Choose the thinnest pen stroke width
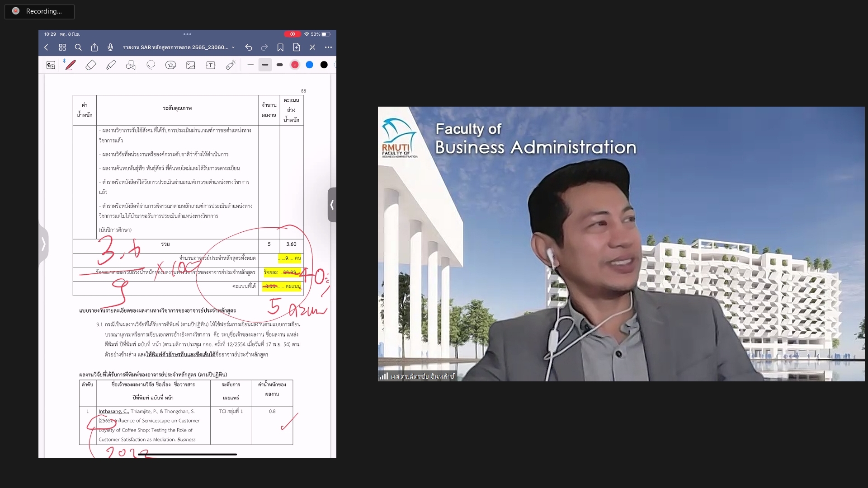The image size is (868, 488). pyautogui.click(x=250, y=65)
